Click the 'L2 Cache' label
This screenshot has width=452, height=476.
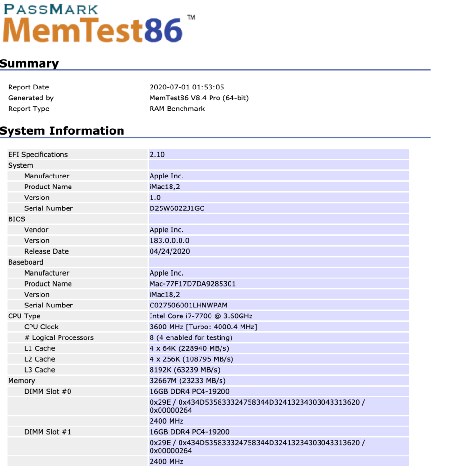pyautogui.click(x=40, y=359)
